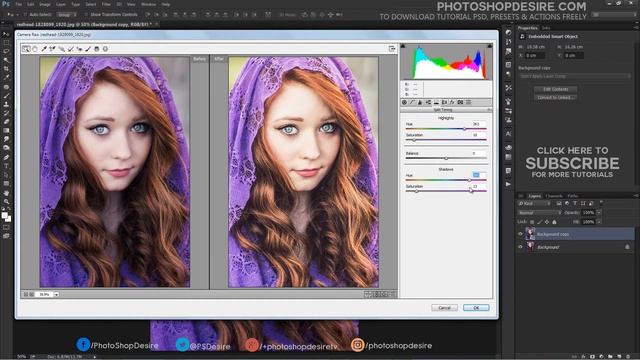Select the Red Eye Removal tool
The height and width of the screenshot is (360, 640).
tap(79, 49)
